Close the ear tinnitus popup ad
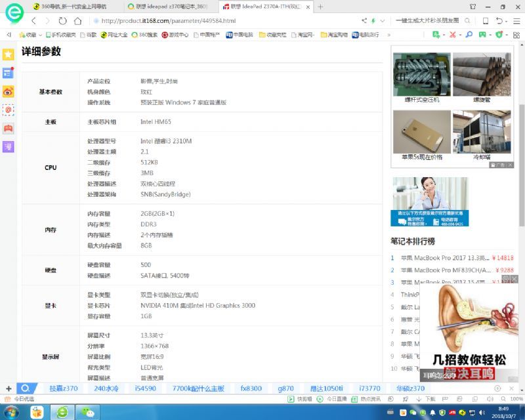 tap(514, 279)
